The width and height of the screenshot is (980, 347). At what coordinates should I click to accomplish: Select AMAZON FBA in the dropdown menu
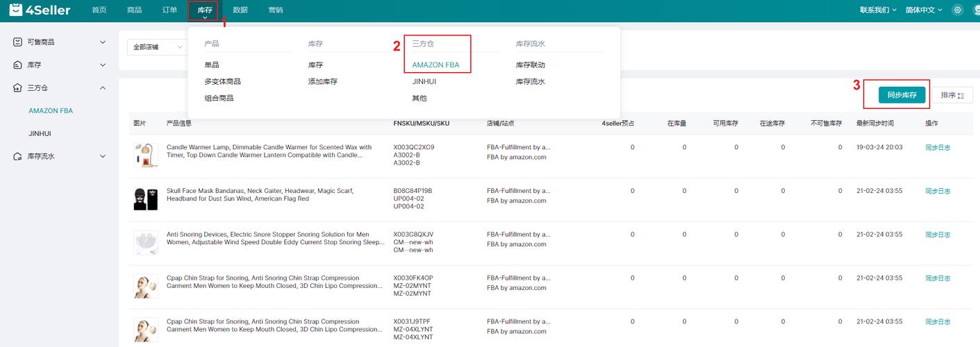(x=435, y=65)
